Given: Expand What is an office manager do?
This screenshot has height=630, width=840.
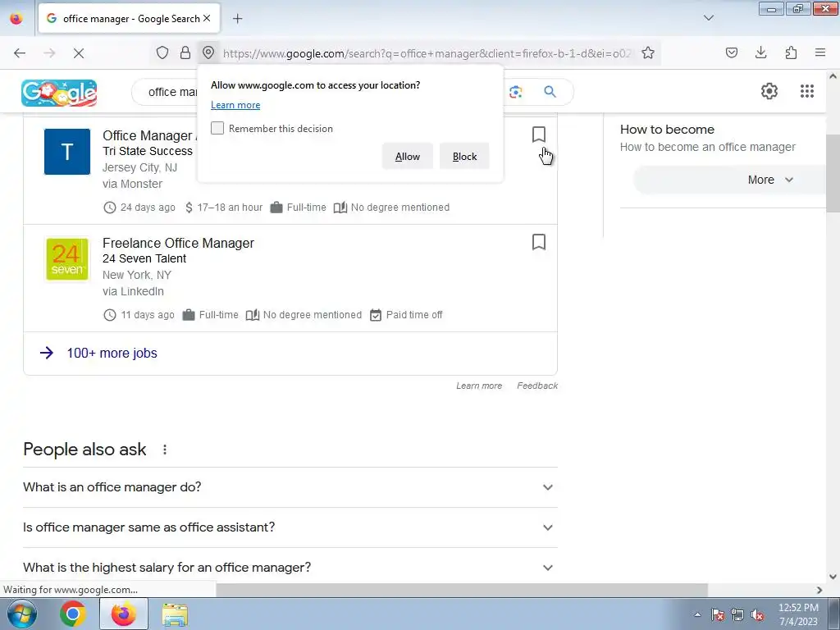Looking at the screenshot, I should pyautogui.click(x=290, y=487).
